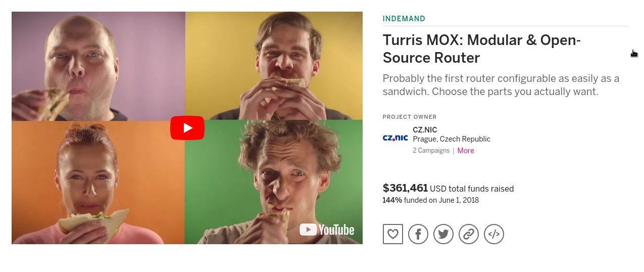Click the Turris MOX campaign title
Screen dimensions: 644x272
click(x=481, y=49)
